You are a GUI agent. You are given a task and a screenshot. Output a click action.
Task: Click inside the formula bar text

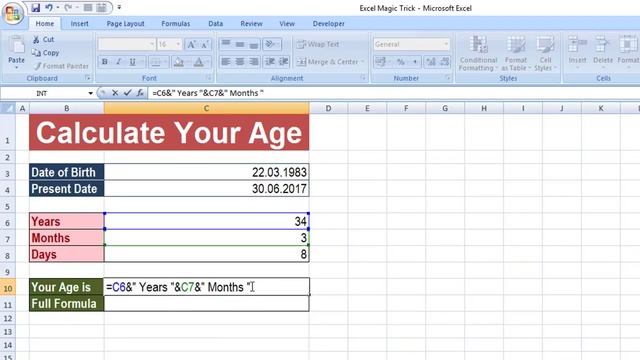208,93
